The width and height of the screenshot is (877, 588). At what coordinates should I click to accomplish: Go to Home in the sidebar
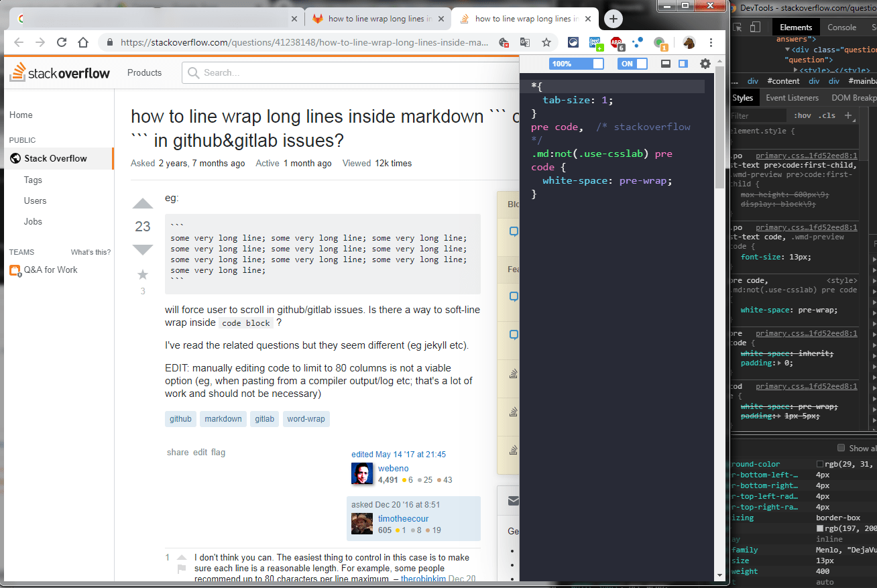[21, 115]
